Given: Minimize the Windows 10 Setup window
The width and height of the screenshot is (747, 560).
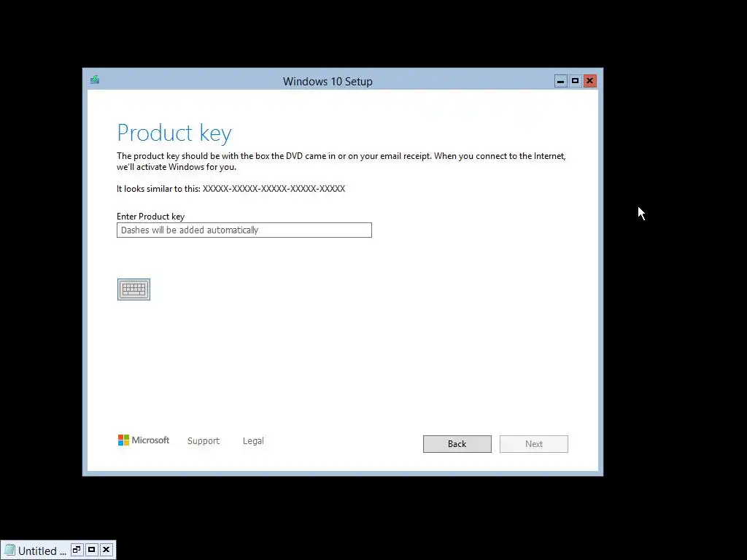Looking at the screenshot, I should [x=561, y=81].
